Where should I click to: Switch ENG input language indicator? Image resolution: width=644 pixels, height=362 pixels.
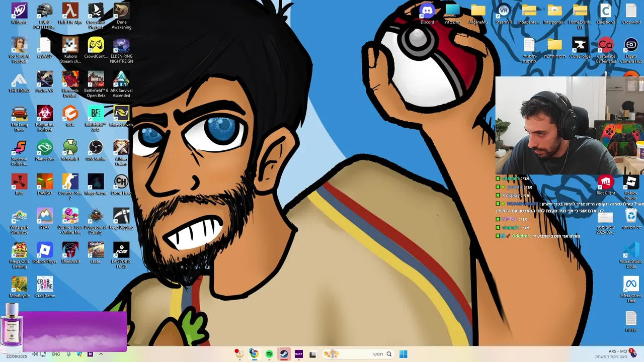(x=56, y=354)
